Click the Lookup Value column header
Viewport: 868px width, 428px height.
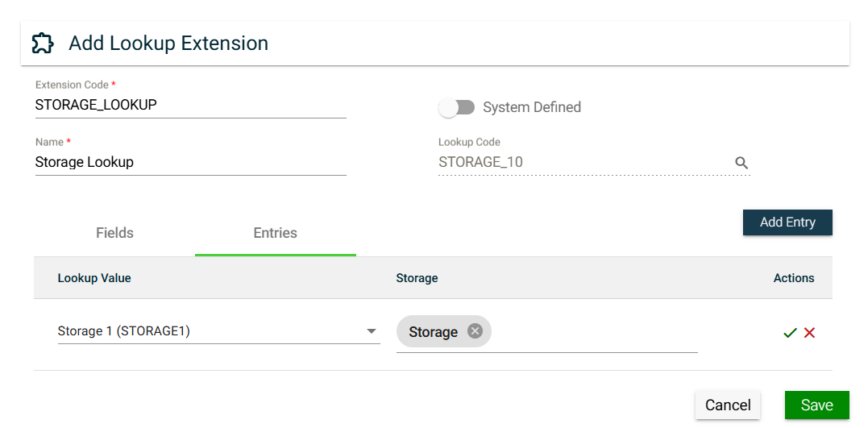coord(94,278)
